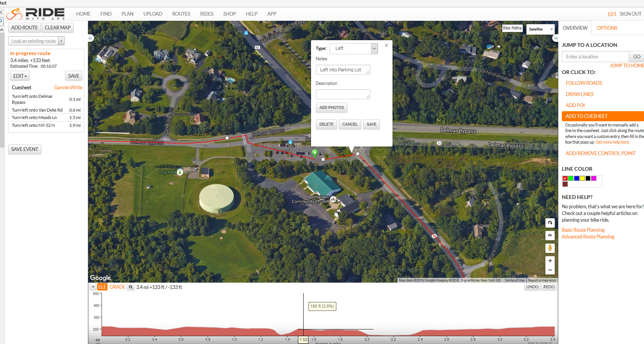
Task: Open the SHOP menu
Action: (230, 14)
